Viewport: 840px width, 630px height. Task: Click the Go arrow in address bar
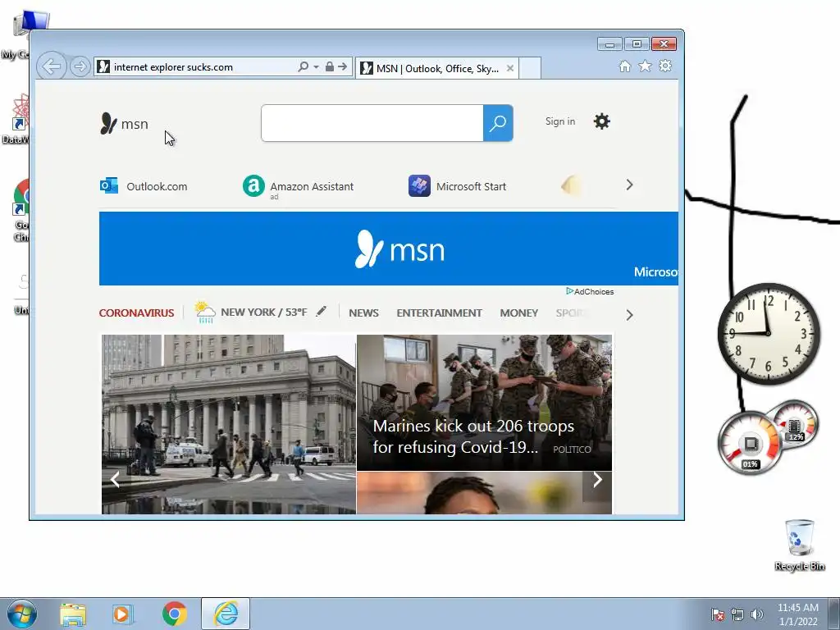(x=343, y=66)
